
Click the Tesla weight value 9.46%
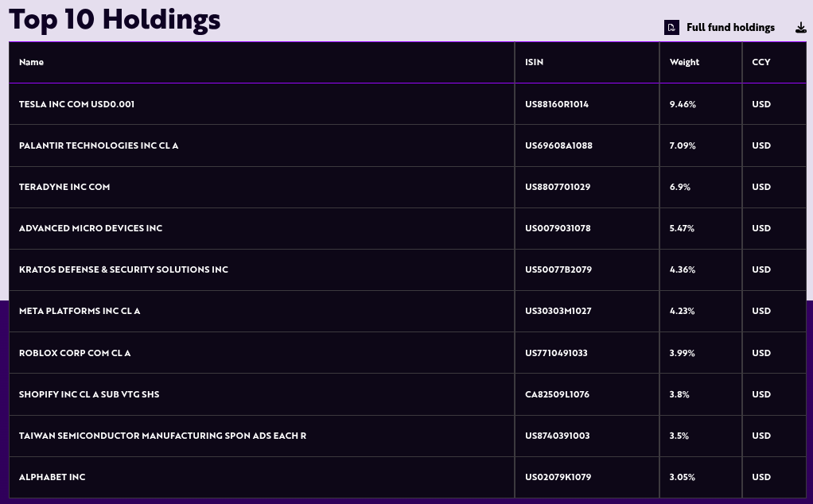[683, 104]
